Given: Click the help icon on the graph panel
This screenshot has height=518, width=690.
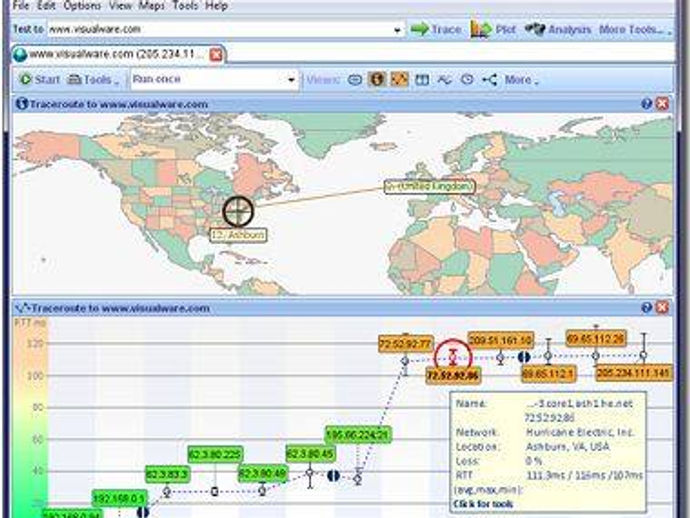Looking at the screenshot, I should 646,308.
